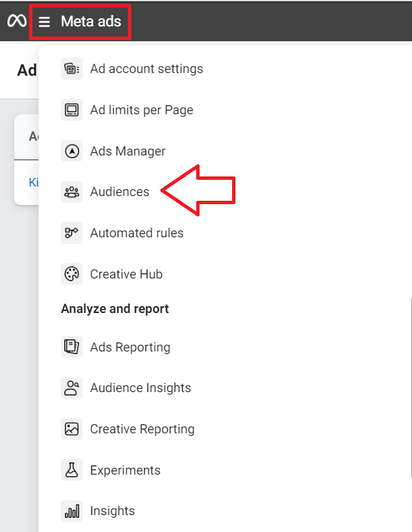Screen dimensions: 412x532
Task: Open Creative Reporting
Action: (142, 429)
